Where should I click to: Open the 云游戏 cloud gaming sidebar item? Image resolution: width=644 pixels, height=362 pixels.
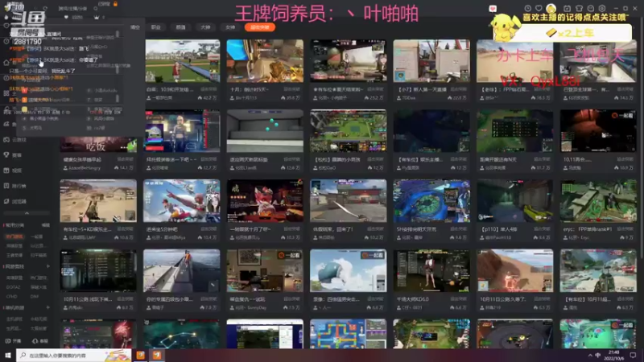tap(14, 139)
